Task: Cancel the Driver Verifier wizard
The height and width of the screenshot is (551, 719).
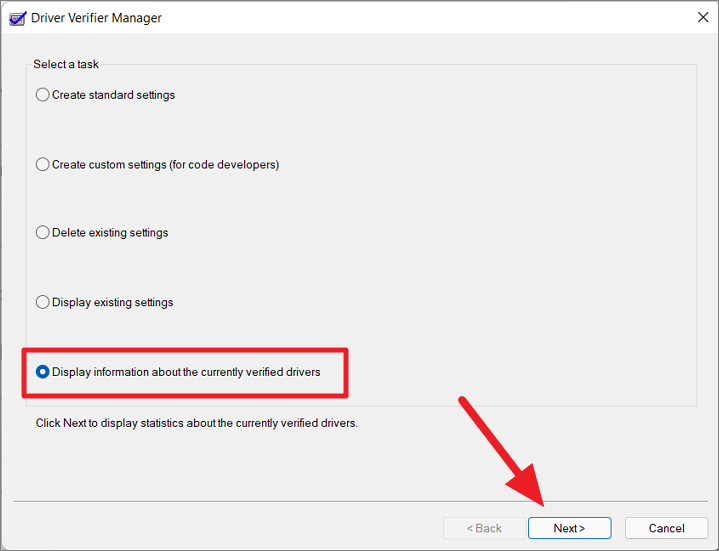Action: click(666, 528)
